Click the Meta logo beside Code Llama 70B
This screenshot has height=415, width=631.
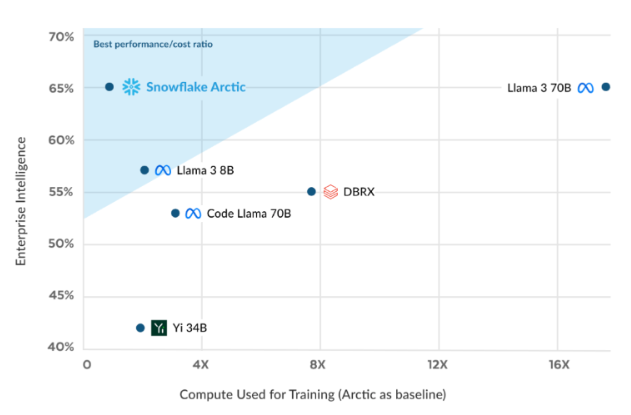[x=193, y=213]
